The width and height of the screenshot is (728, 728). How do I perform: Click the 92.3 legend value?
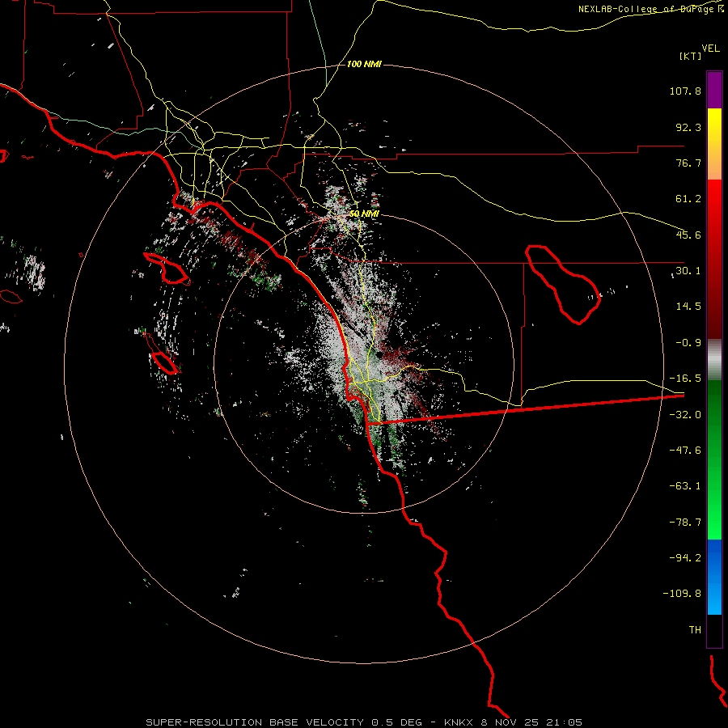pos(688,127)
